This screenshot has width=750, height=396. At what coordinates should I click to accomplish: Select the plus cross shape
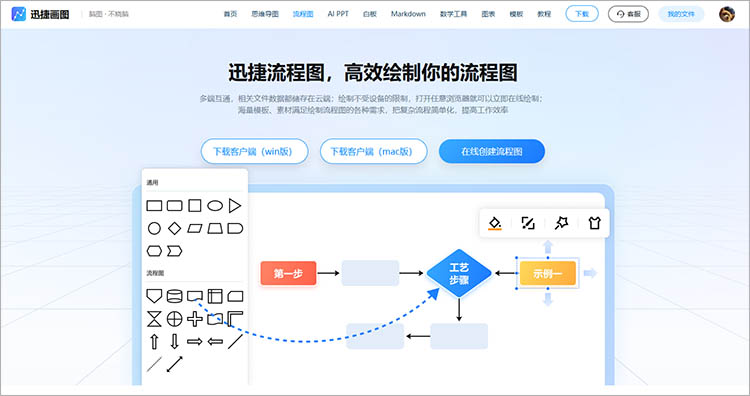(x=195, y=319)
